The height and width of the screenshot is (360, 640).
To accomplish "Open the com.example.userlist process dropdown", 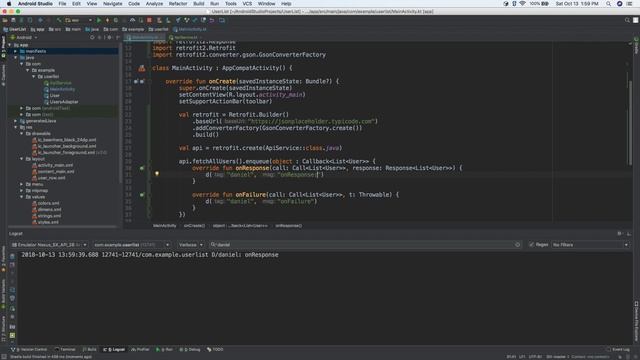I will tap(131, 244).
